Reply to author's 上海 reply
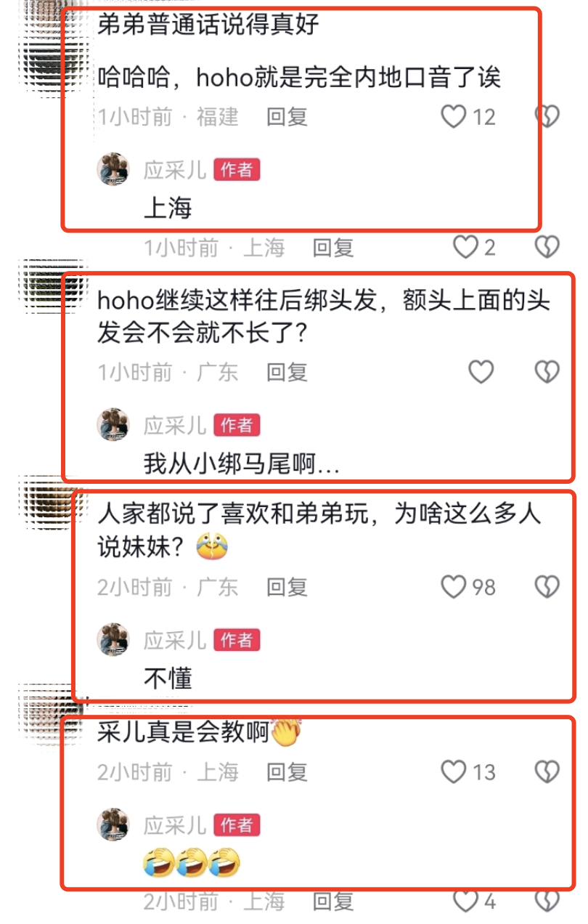The width and height of the screenshot is (588, 924). click(x=333, y=248)
